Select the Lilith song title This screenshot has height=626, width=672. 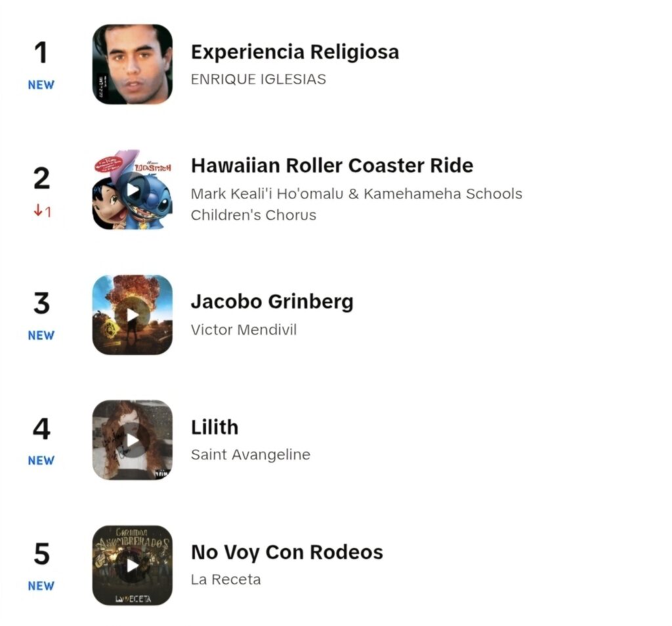coord(215,427)
